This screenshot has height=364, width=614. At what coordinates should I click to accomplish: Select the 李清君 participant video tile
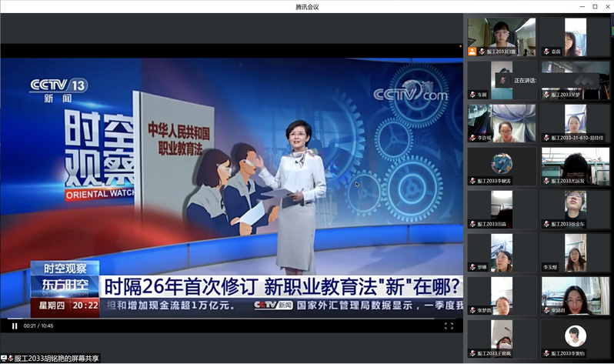click(x=576, y=296)
